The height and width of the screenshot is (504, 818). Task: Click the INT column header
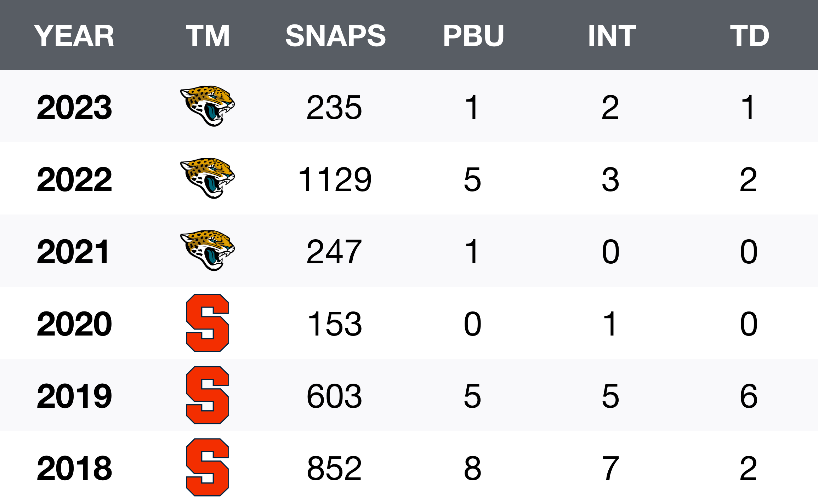tap(612, 36)
